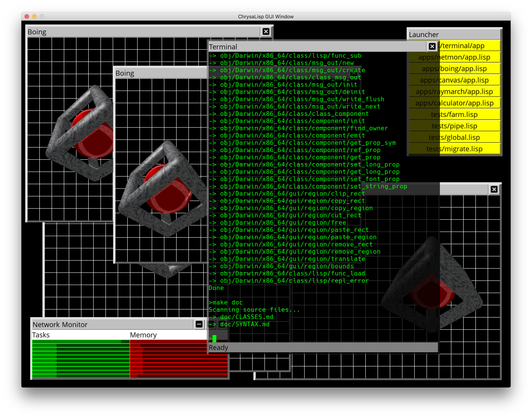
Task: Click the Network Monitor minus button
Action: (199, 324)
